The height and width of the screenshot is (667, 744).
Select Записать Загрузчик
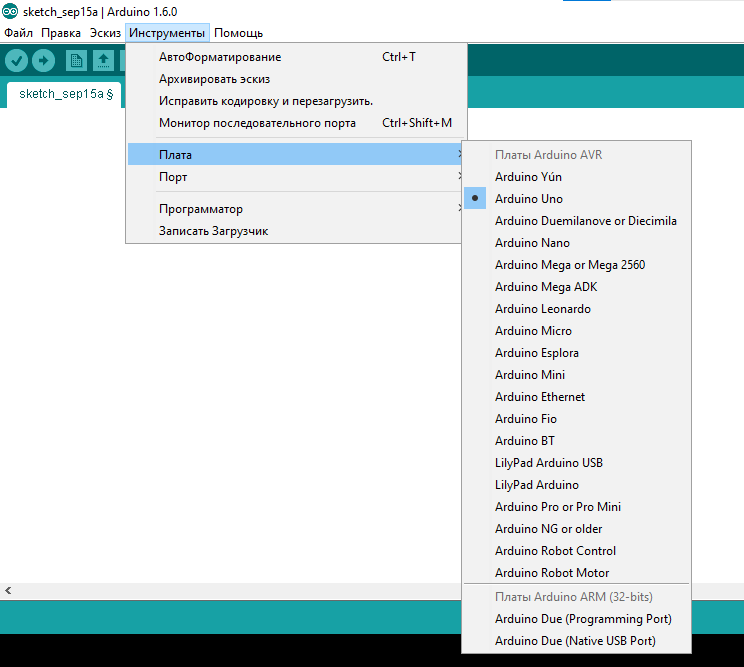(295, 231)
